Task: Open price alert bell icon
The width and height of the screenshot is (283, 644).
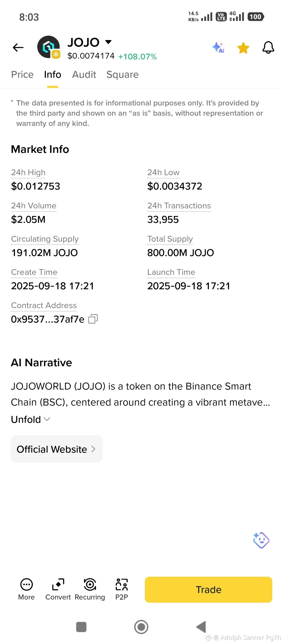Action: pyautogui.click(x=268, y=48)
